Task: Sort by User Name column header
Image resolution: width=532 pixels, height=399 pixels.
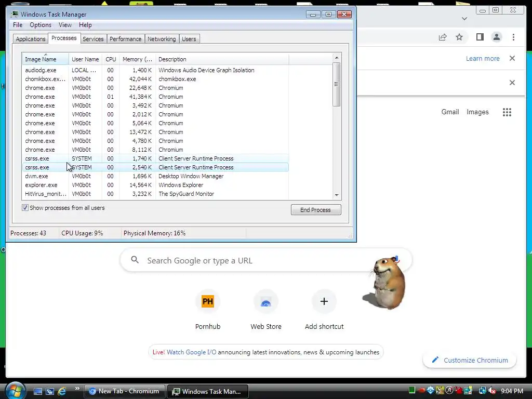Action: pyautogui.click(x=85, y=59)
